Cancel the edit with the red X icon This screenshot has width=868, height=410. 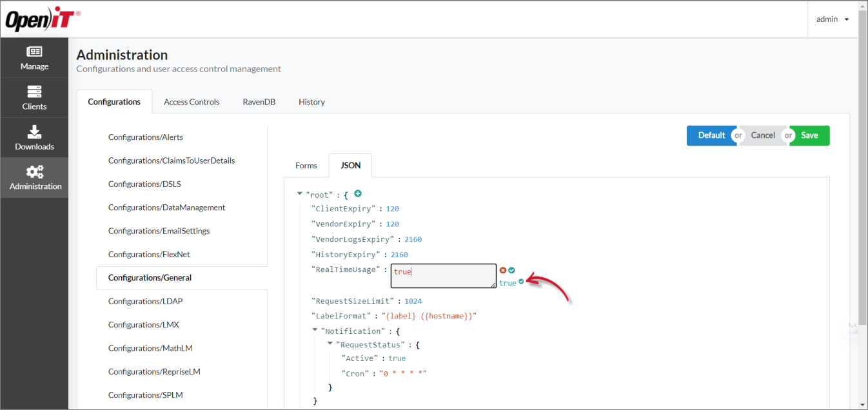pyautogui.click(x=503, y=270)
